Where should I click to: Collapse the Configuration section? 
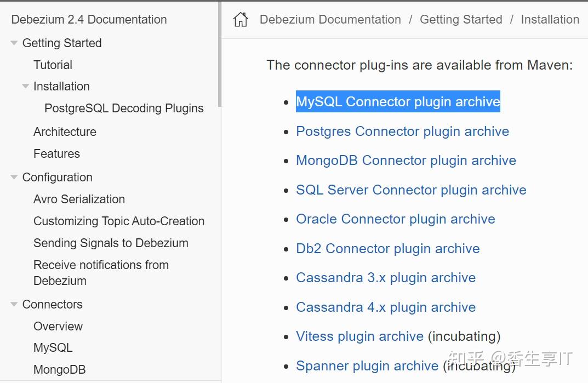tap(14, 177)
